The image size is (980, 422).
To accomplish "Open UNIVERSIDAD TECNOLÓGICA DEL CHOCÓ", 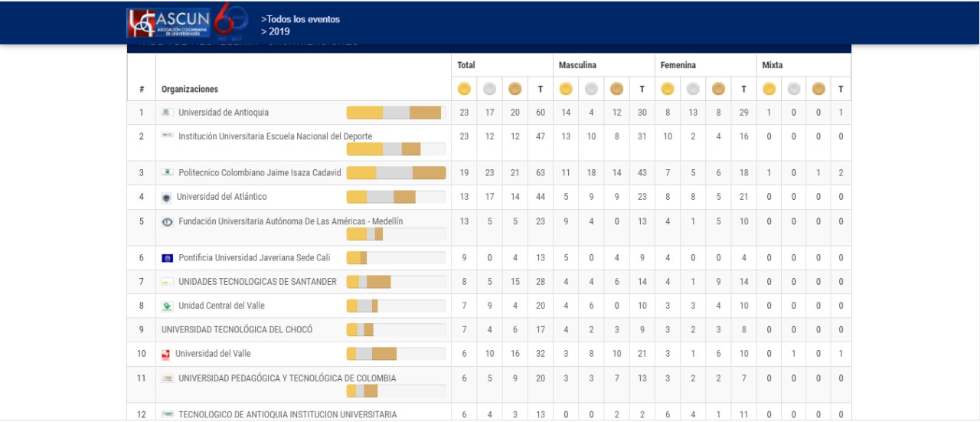I will click(237, 329).
